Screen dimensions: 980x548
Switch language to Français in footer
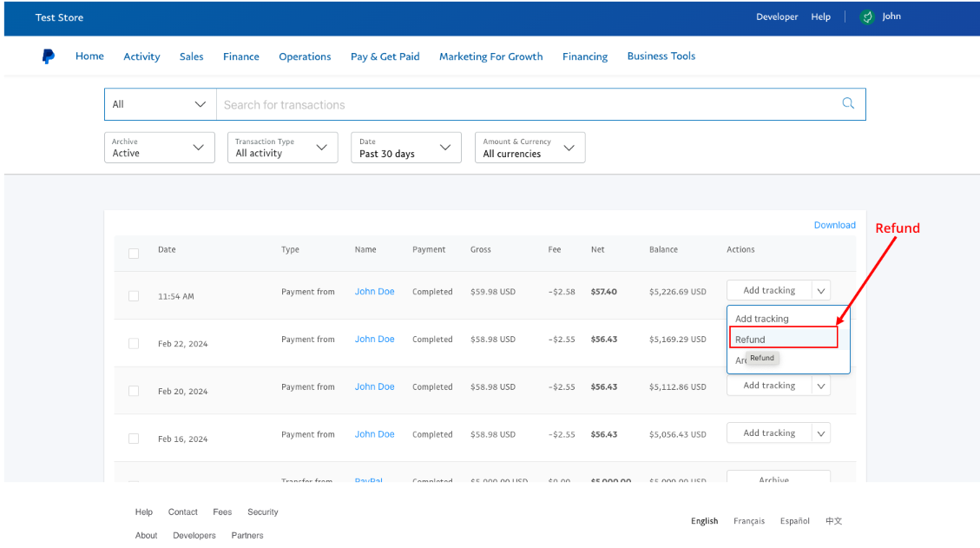(748, 521)
